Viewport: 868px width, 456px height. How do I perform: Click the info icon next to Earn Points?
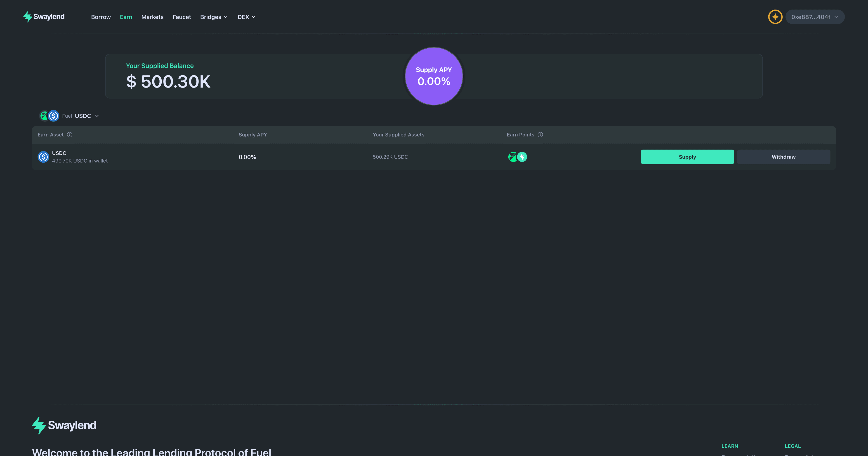(540, 135)
